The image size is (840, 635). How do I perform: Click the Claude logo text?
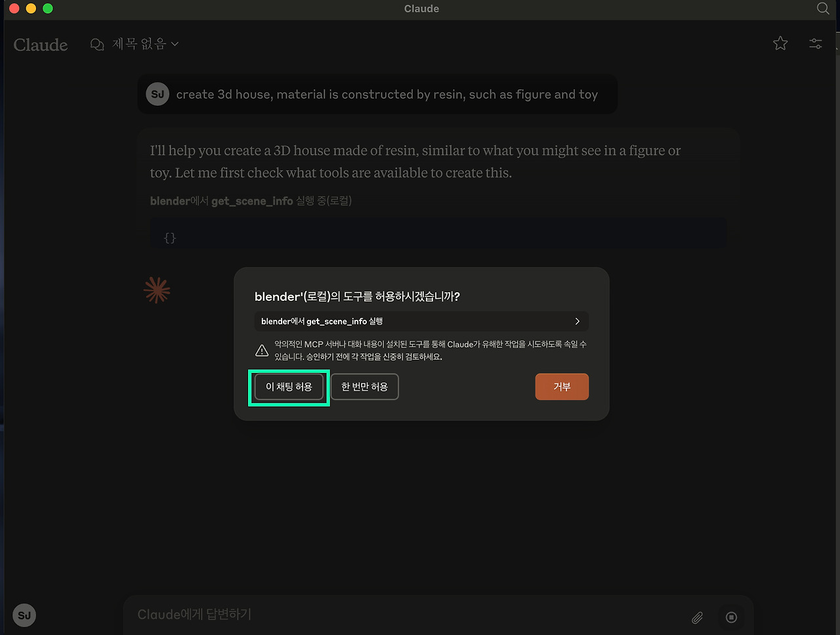coord(41,45)
